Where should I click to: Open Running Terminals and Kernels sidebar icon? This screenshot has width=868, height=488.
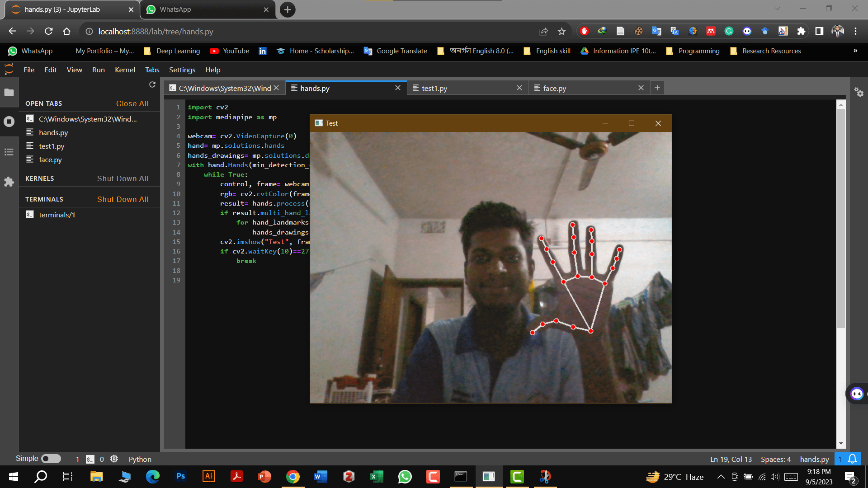(x=9, y=122)
